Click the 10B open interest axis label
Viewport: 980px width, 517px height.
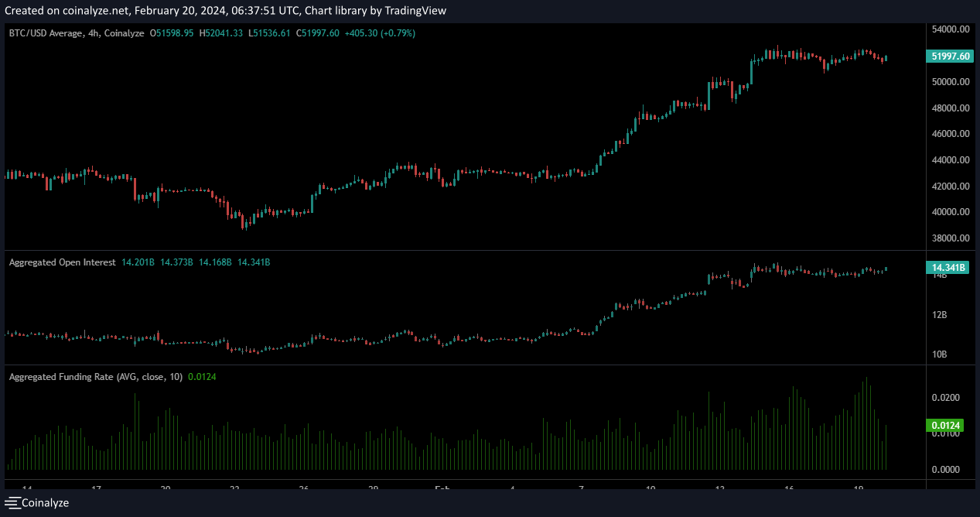pos(940,354)
